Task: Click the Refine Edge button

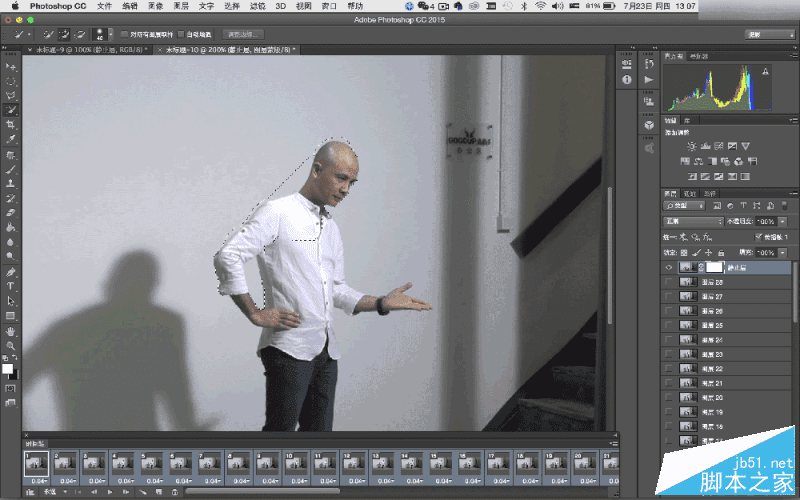Action: pyautogui.click(x=243, y=35)
